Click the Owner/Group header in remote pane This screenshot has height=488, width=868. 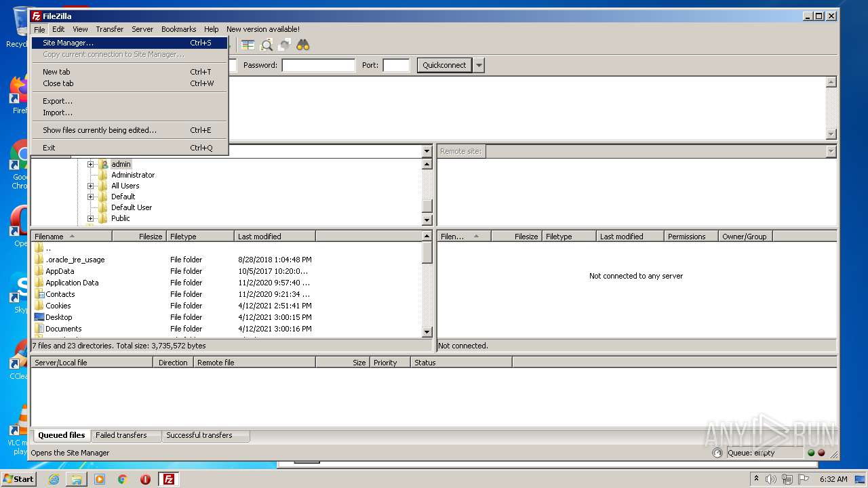[x=745, y=237]
